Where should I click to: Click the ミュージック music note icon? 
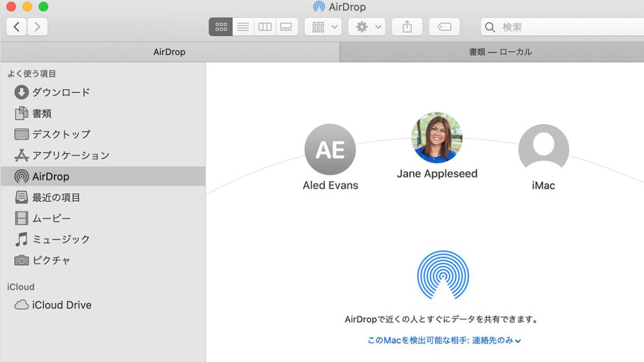21,239
